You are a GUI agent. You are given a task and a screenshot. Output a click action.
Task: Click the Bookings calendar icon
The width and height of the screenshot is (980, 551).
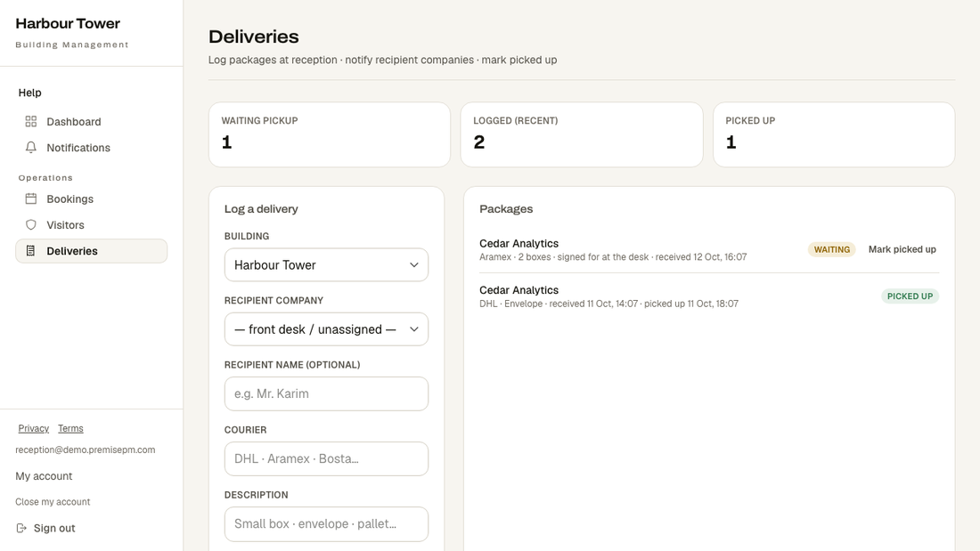(30, 199)
